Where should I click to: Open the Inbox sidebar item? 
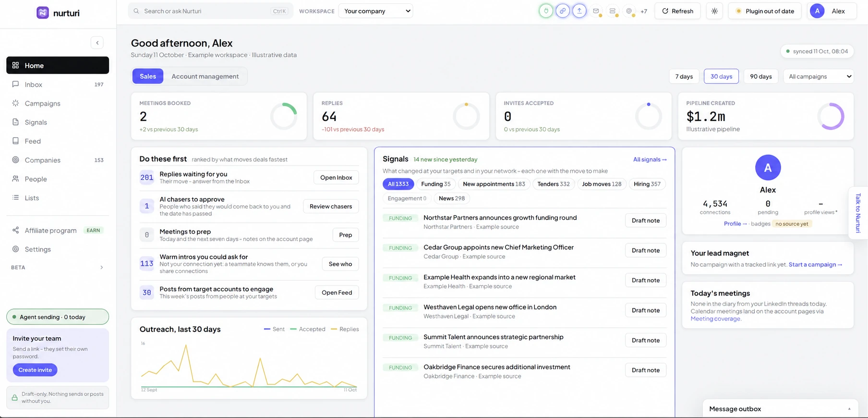click(x=58, y=85)
